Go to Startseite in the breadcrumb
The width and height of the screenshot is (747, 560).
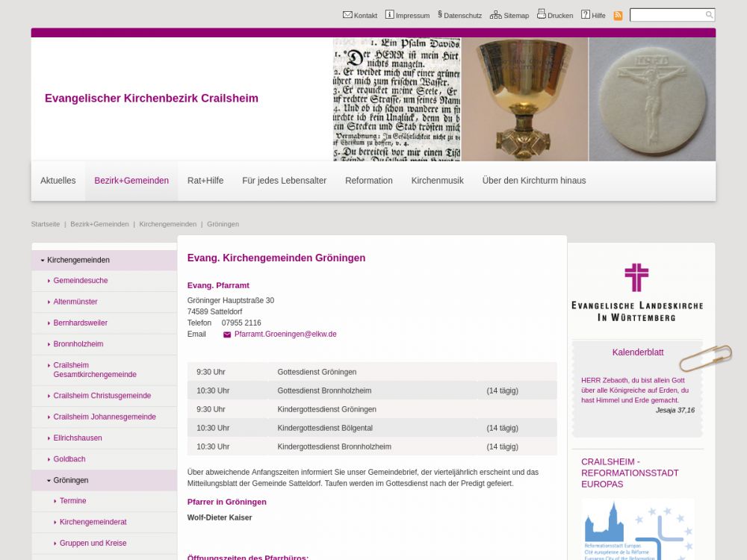[46, 224]
